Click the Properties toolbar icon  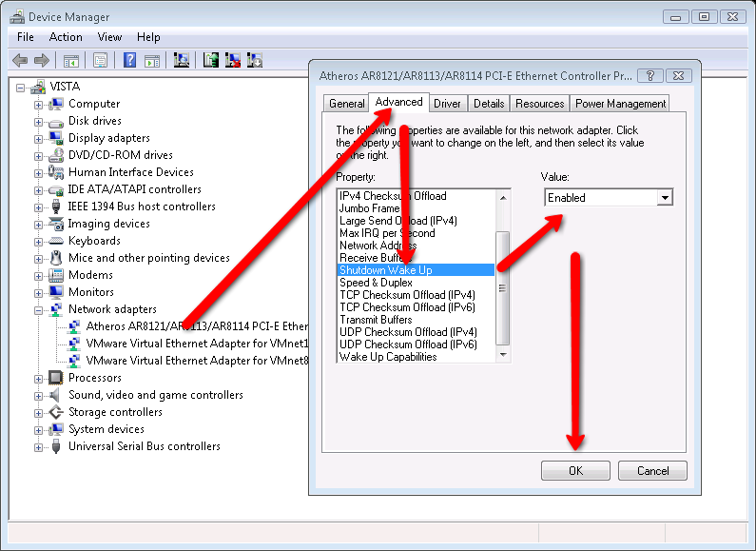tap(100, 60)
